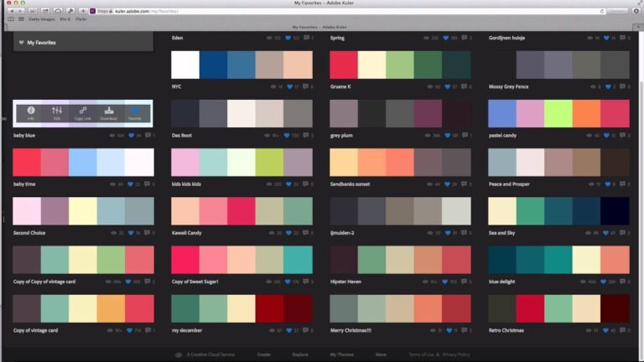Viewport: 644px width, 362px height.
Task: Open the Second Choice theme name
Action: tap(29, 233)
